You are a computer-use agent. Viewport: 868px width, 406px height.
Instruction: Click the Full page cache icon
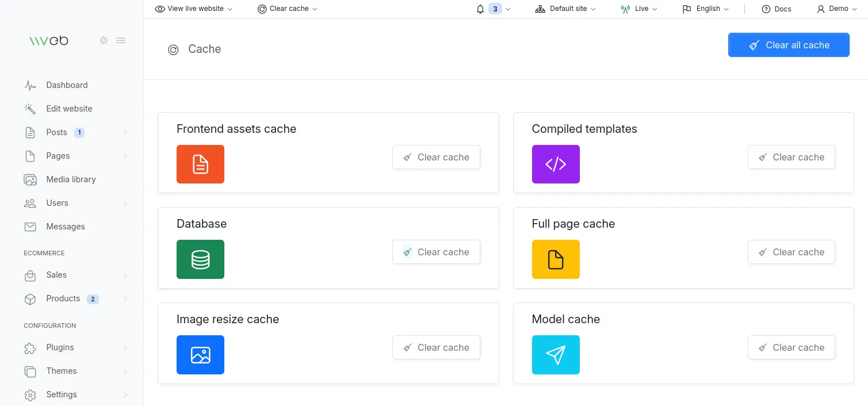click(556, 259)
